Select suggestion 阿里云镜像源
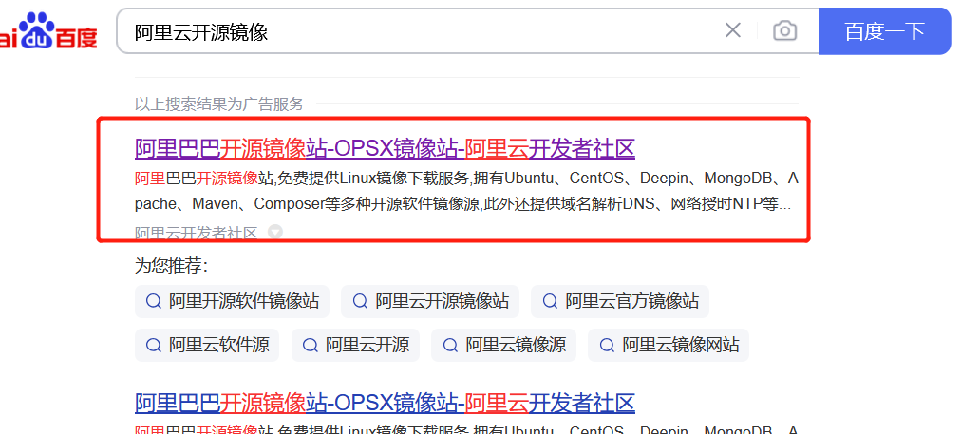The image size is (980, 434). (x=503, y=345)
